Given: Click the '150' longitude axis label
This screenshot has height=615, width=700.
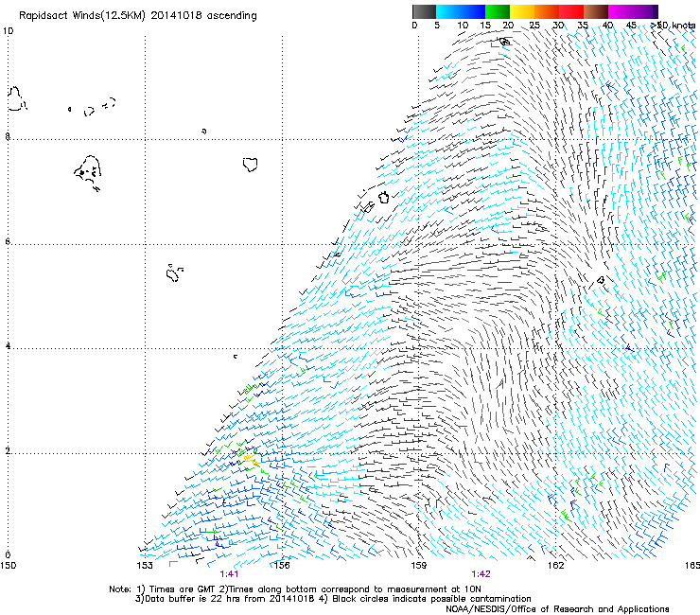Looking at the screenshot, I should (8, 566).
